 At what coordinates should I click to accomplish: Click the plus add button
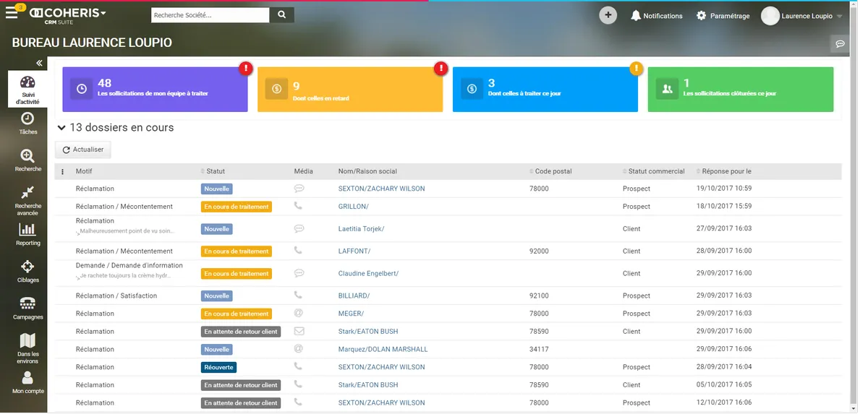pos(608,15)
